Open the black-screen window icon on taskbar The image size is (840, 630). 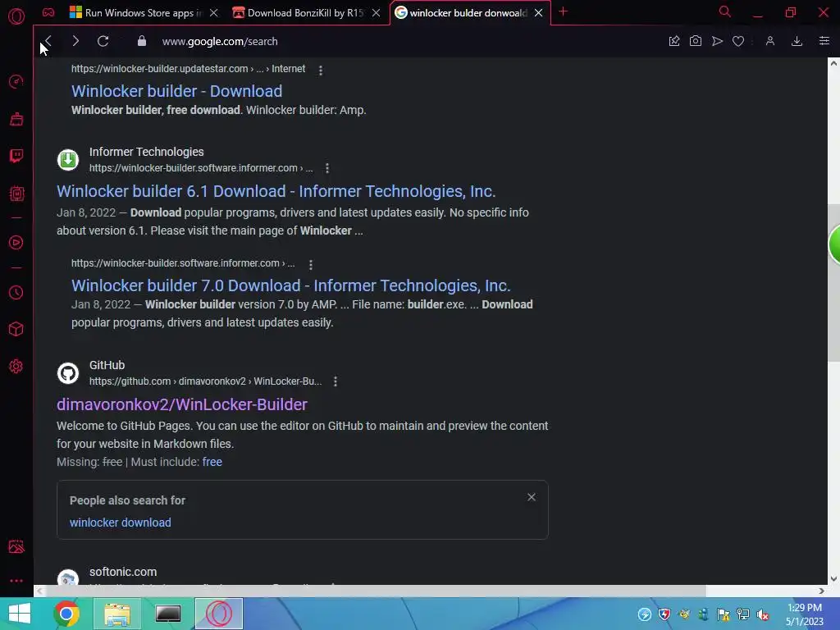(167, 614)
